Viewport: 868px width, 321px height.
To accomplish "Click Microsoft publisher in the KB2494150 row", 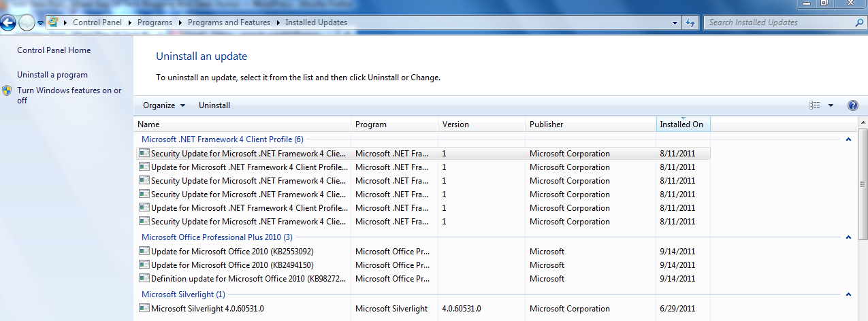I will coord(547,265).
